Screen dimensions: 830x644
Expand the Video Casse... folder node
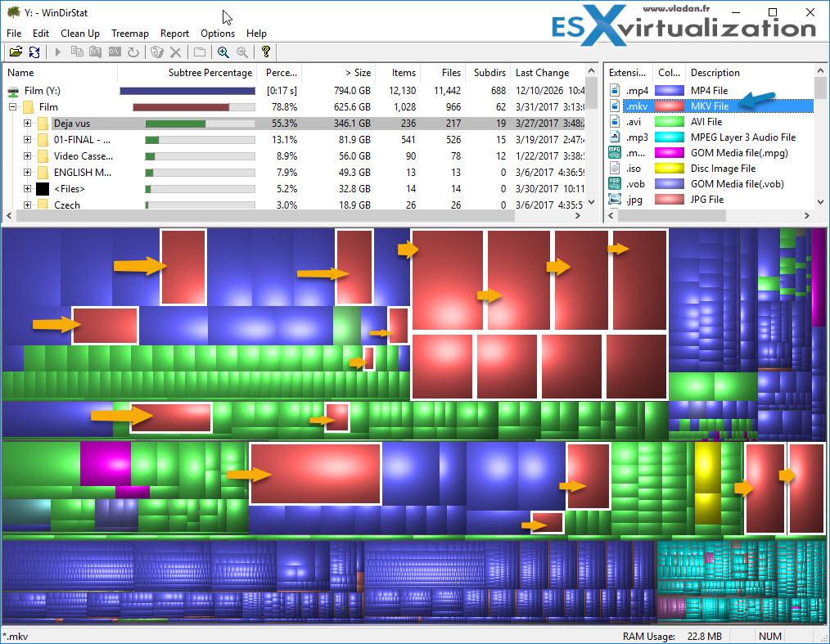point(28,156)
